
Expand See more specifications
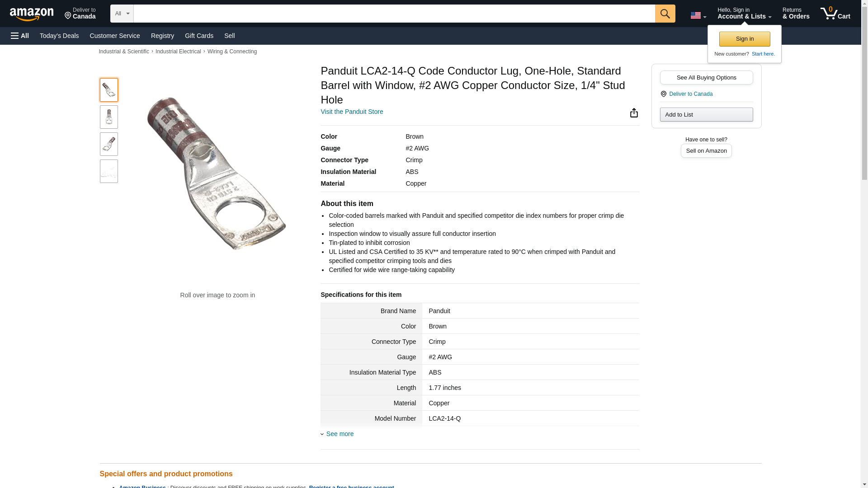point(339,434)
